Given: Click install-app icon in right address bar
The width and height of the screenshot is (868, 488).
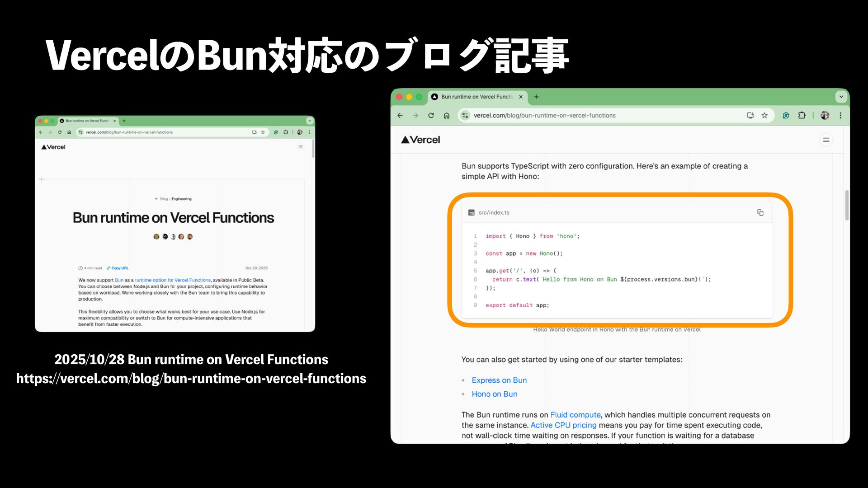Looking at the screenshot, I should click(x=750, y=115).
